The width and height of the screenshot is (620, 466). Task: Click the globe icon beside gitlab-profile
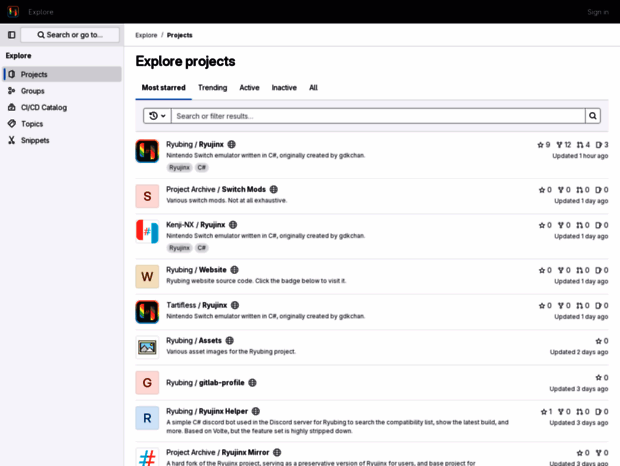coord(252,383)
